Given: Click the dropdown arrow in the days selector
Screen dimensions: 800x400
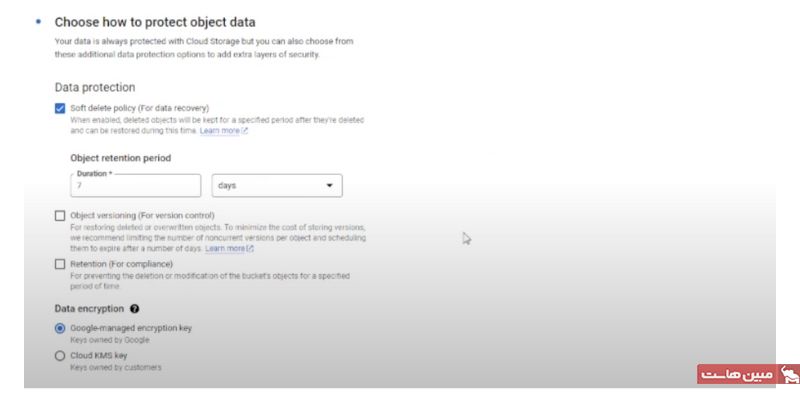Looking at the screenshot, I should 330,186.
